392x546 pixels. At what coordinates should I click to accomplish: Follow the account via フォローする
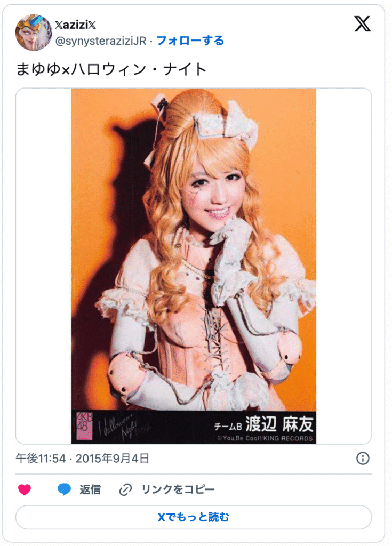(x=190, y=41)
